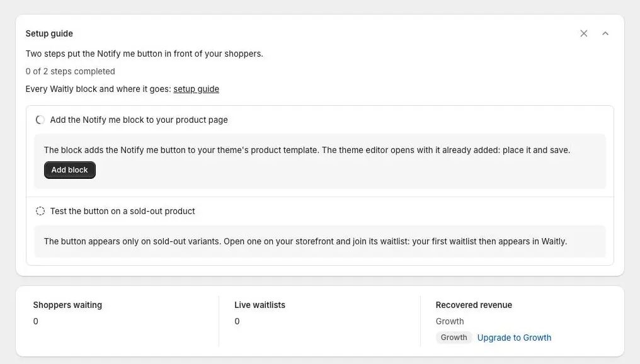
Task: Click the Shoppers waiting value 0
Action: click(35, 321)
